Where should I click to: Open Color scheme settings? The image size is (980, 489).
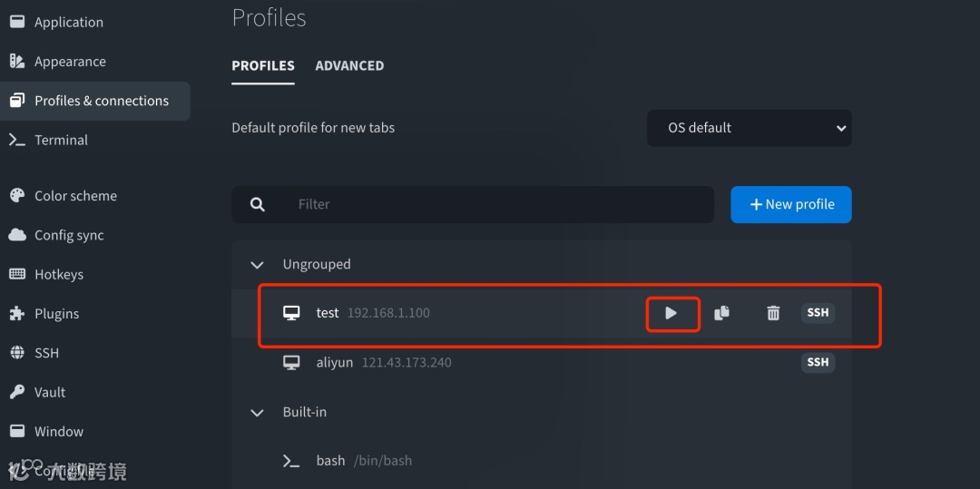(75, 196)
